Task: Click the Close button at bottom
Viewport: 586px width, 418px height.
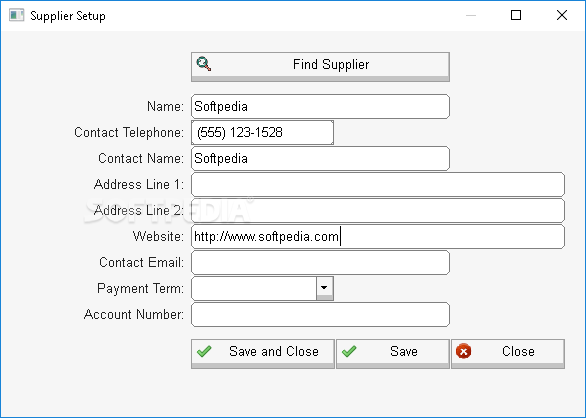Action: click(x=508, y=354)
